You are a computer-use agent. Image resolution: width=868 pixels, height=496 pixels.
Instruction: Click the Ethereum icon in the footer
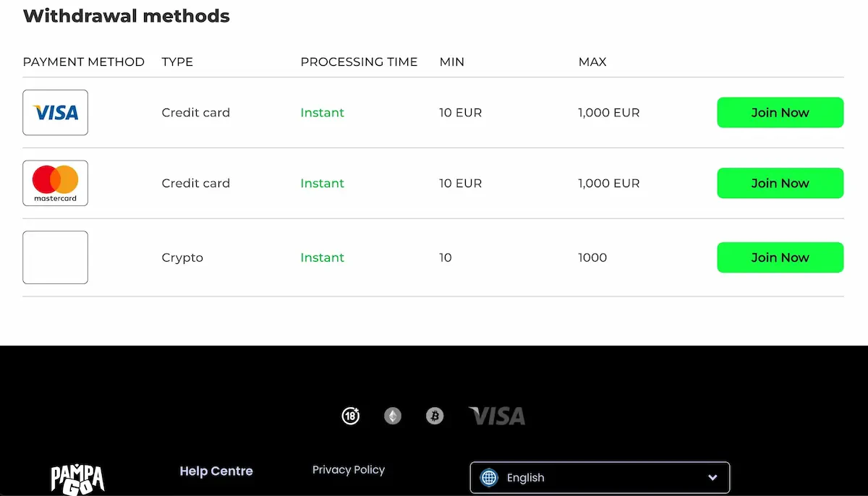click(393, 416)
